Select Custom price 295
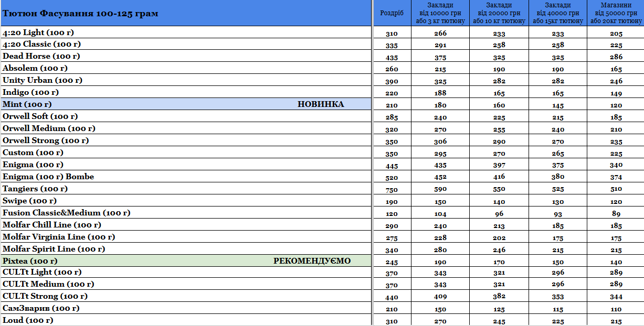Screen dimensions: 644x326 click(440, 153)
